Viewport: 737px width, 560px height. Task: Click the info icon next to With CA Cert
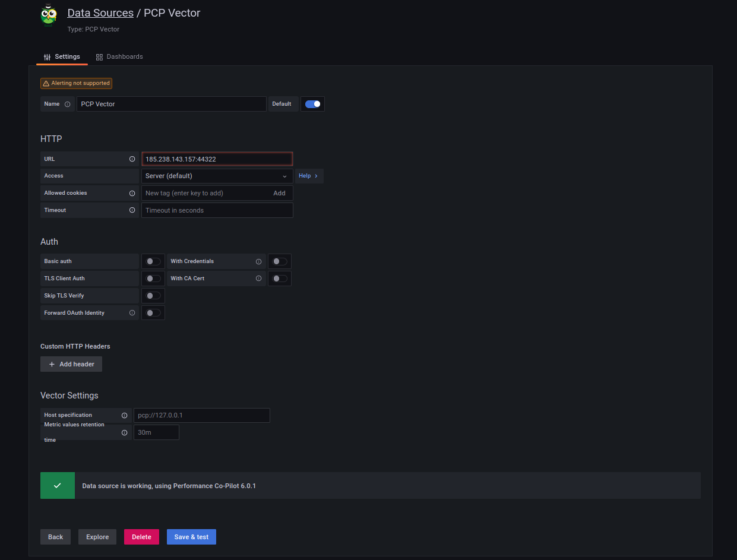258,279
